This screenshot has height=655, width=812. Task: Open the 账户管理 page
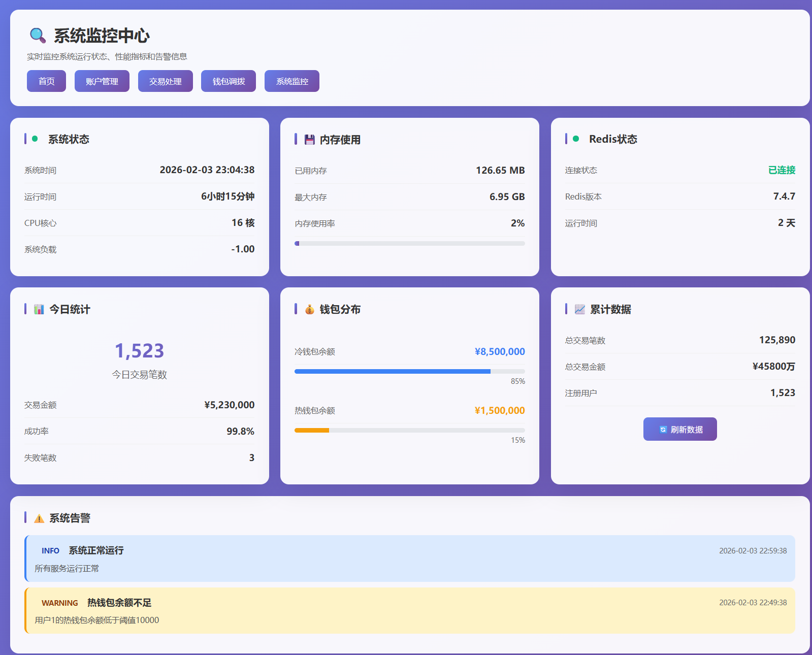point(102,81)
